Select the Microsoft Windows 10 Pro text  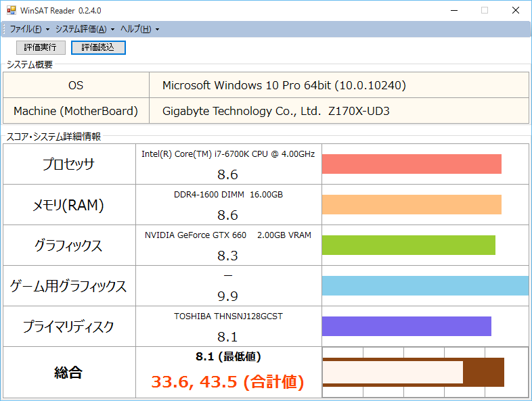click(x=284, y=85)
